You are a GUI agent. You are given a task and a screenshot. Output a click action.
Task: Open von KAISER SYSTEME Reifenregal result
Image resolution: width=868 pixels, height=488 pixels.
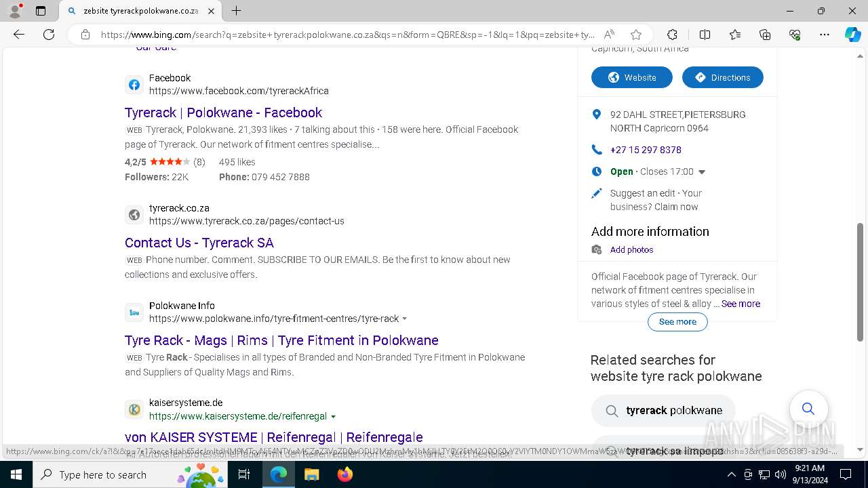(274, 437)
